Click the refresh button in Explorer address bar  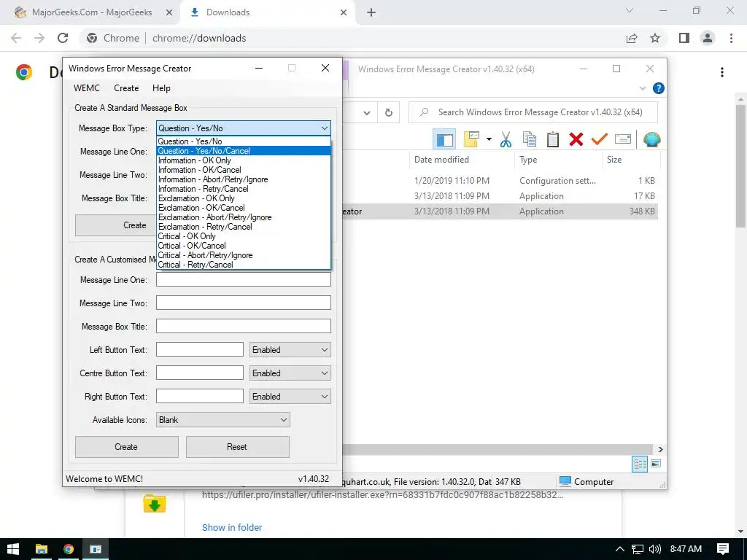tap(389, 112)
